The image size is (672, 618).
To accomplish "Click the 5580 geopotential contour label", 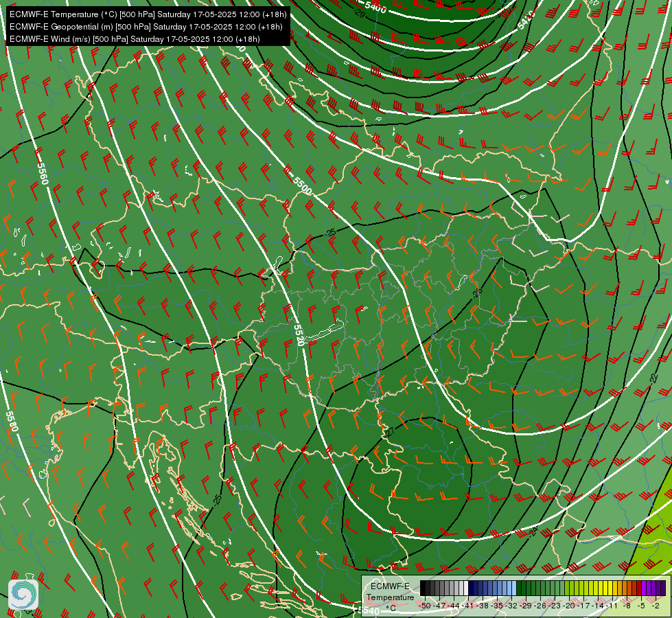I will tap(12, 422).
